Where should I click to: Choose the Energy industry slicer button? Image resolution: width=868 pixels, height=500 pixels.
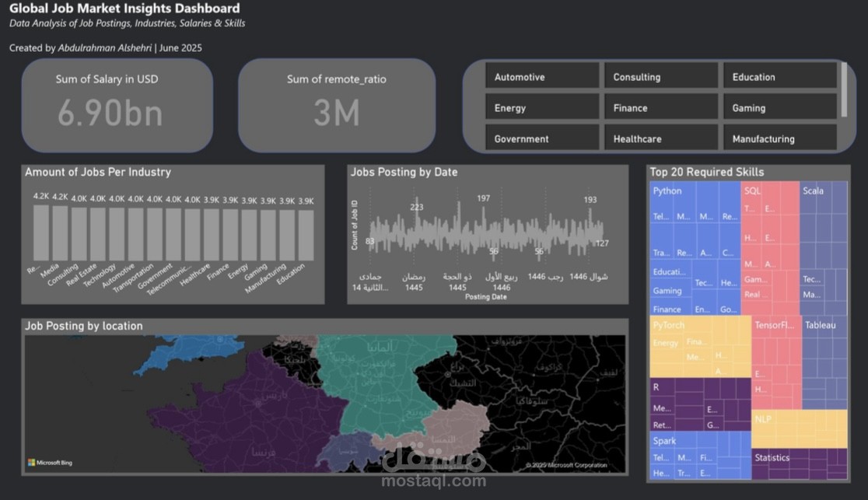coord(542,107)
